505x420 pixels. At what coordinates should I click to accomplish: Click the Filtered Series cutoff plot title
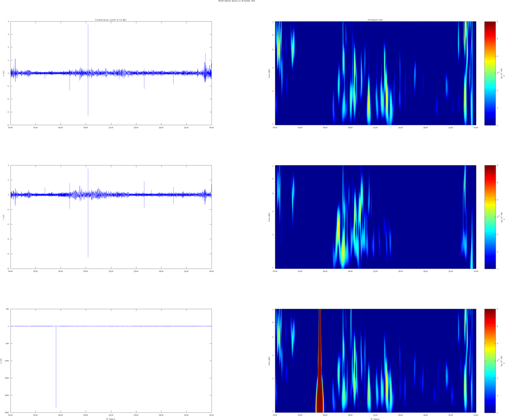coord(111,20)
